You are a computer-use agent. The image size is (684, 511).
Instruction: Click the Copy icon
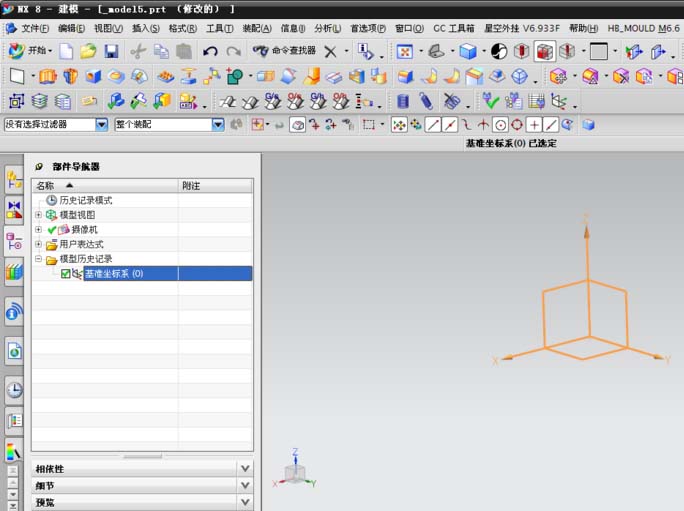(x=161, y=51)
